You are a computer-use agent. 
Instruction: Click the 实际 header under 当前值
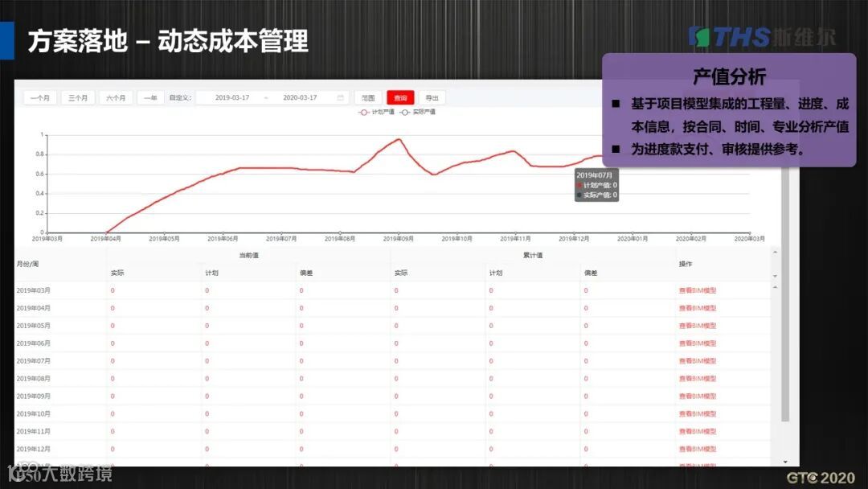tap(117, 273)
